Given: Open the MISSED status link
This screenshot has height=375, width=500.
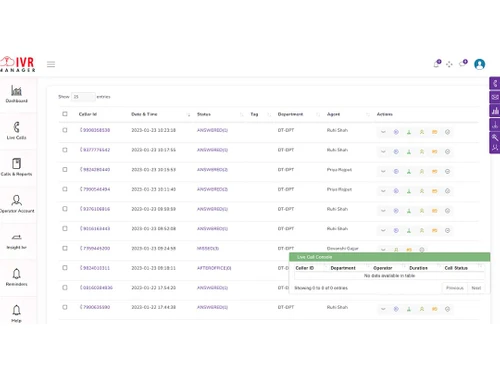Looking at the screenshot, I should (x=208, y=248).
